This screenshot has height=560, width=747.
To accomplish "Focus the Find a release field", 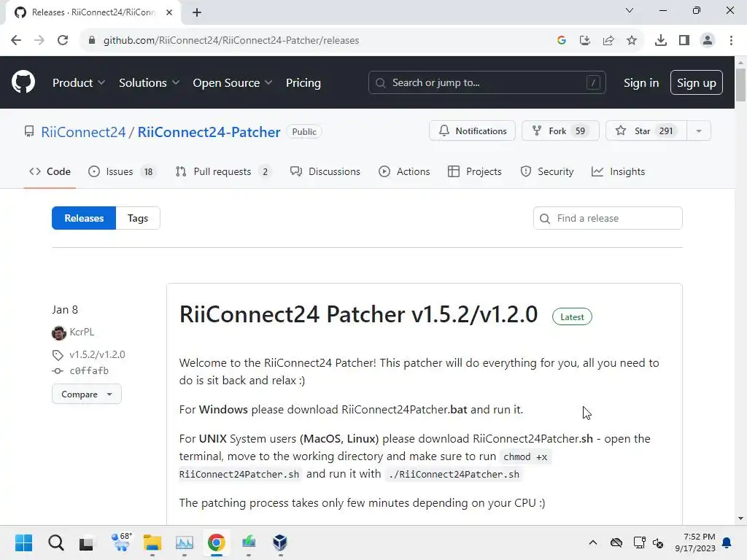I will [608, 218].
